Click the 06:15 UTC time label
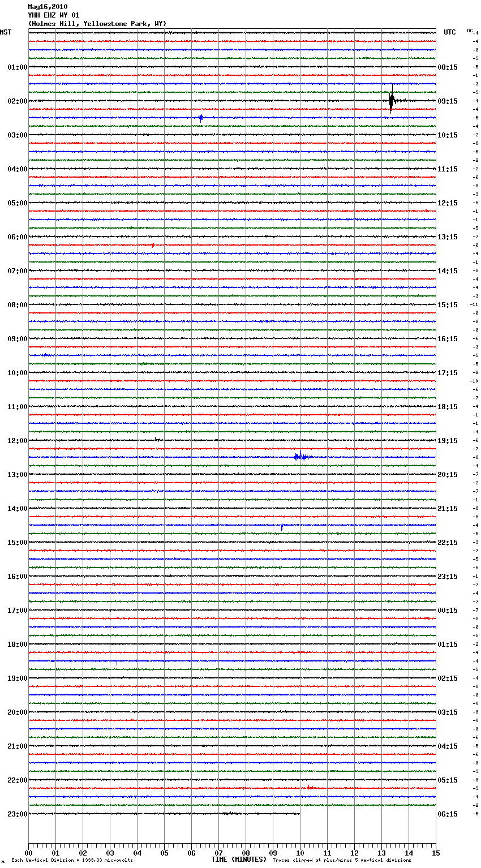 click(x=448, y=814)
